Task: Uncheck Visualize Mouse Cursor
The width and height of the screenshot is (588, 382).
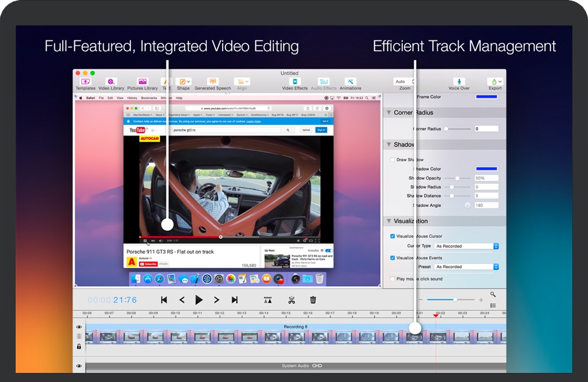Action: click(393, 236)
